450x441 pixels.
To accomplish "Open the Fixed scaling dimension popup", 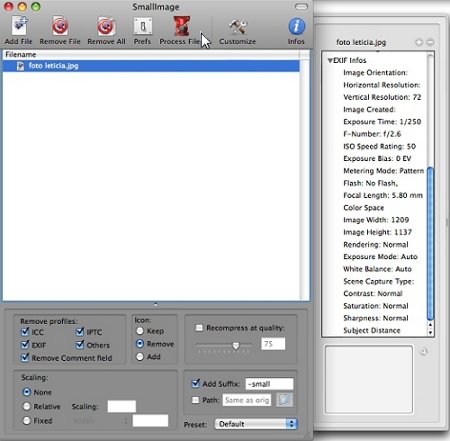I will pyautogui.click(x=100, y=421).
